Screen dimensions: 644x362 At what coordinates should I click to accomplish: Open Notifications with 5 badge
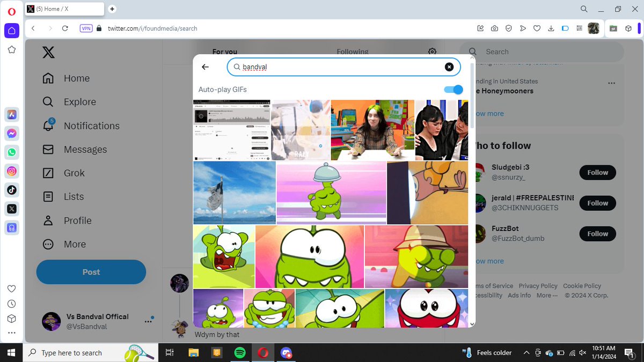pyautogui.click(x=81, y=125)
